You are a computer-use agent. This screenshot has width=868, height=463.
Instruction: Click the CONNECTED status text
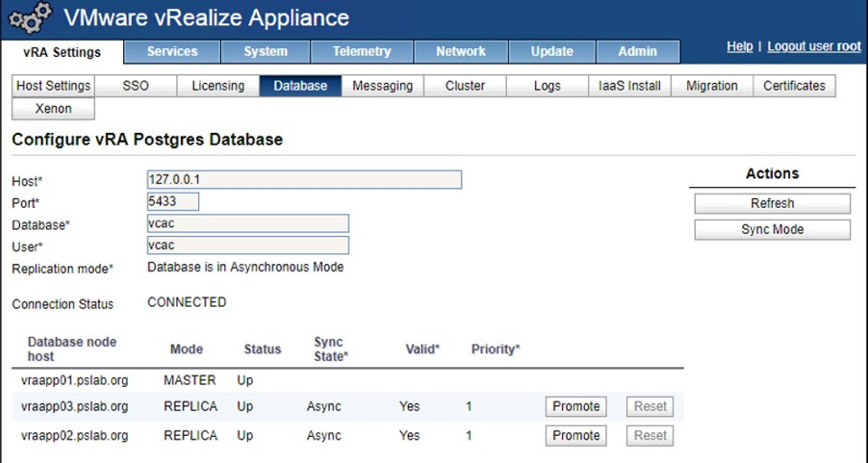[x=186, y=303]
